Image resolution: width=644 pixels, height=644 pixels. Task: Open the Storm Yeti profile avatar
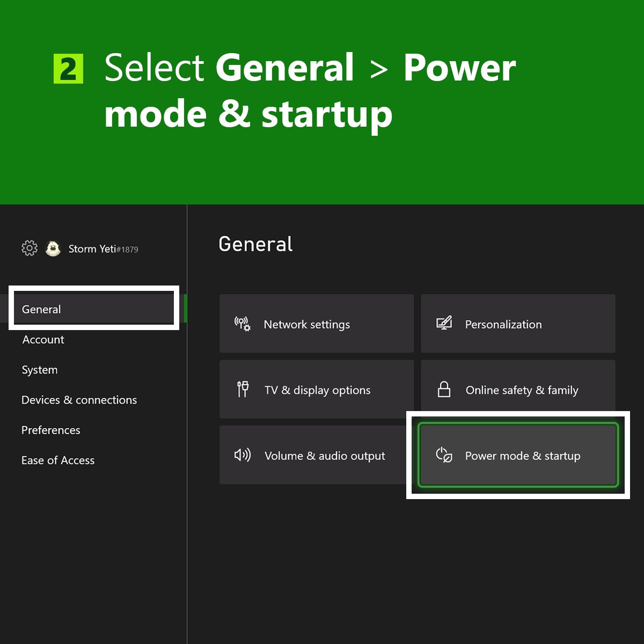click(53, 248)
